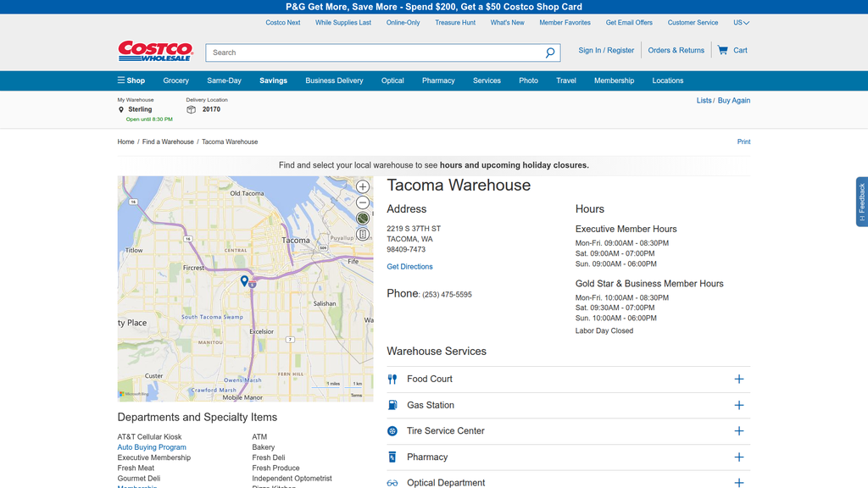Click the phone number (253) 475-5595
Viewport: 868px width, 488px height.
pos(447,295)
